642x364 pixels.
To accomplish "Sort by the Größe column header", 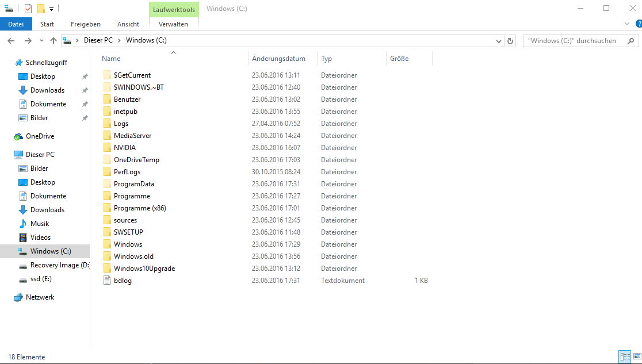I will click(399, 59).
